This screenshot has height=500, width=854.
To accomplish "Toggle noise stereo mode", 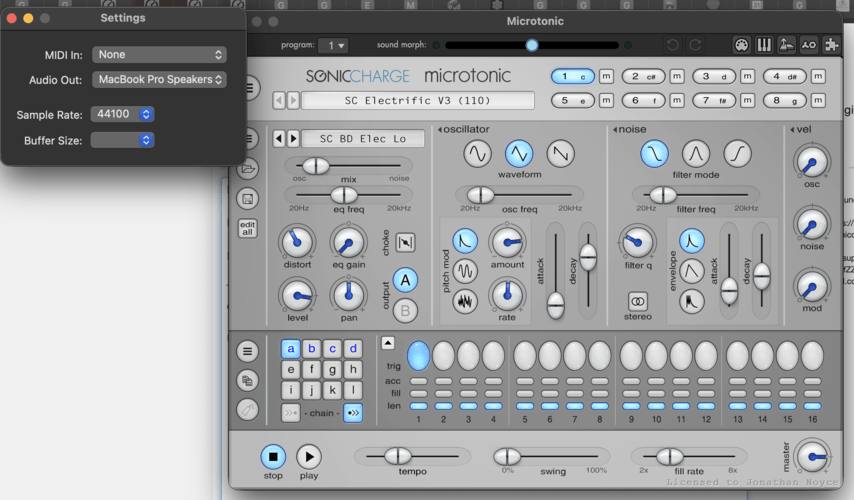I will pyautogui.click(x=637, y=301).
